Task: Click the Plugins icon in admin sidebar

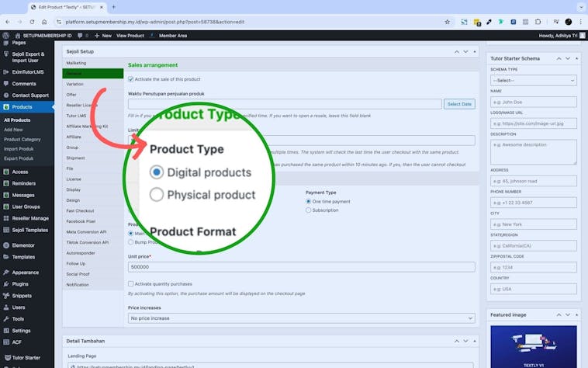Action: (x=6, y=284)
